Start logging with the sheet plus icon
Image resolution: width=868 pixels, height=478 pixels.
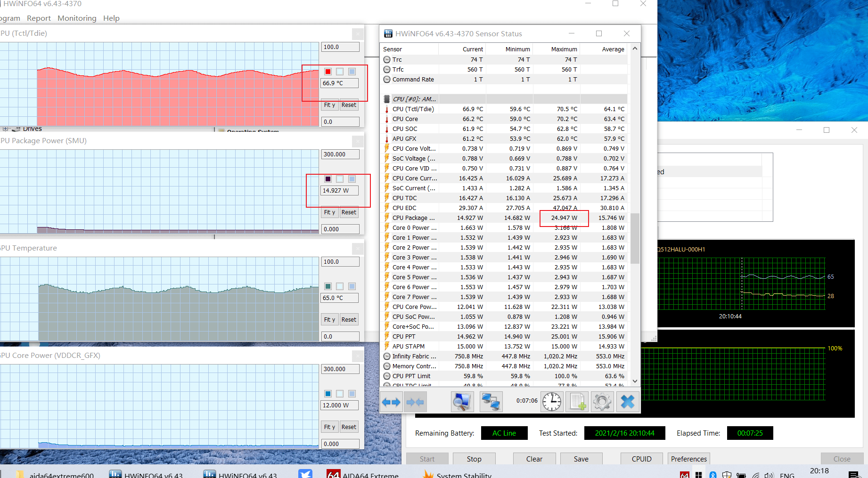click(577, 402)
